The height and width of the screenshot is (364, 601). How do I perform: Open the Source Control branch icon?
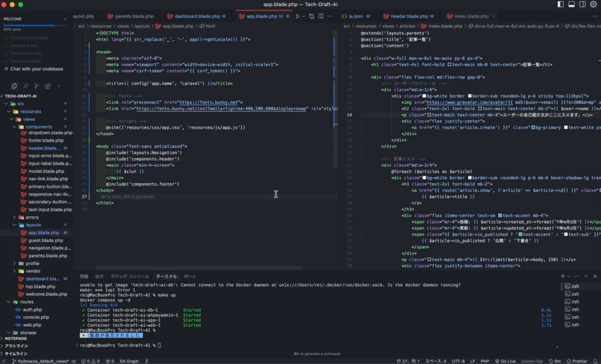(37, 86)
